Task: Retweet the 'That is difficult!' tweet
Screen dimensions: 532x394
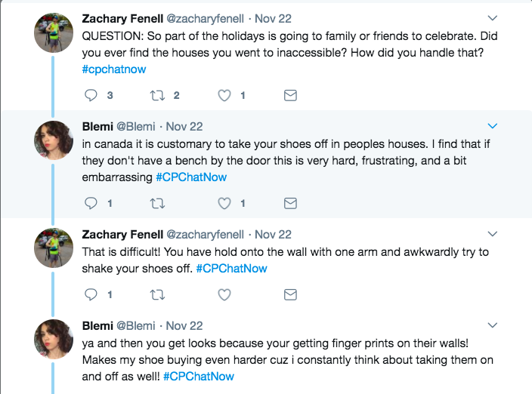Action: pyautogui.click(x=157, y=294)
